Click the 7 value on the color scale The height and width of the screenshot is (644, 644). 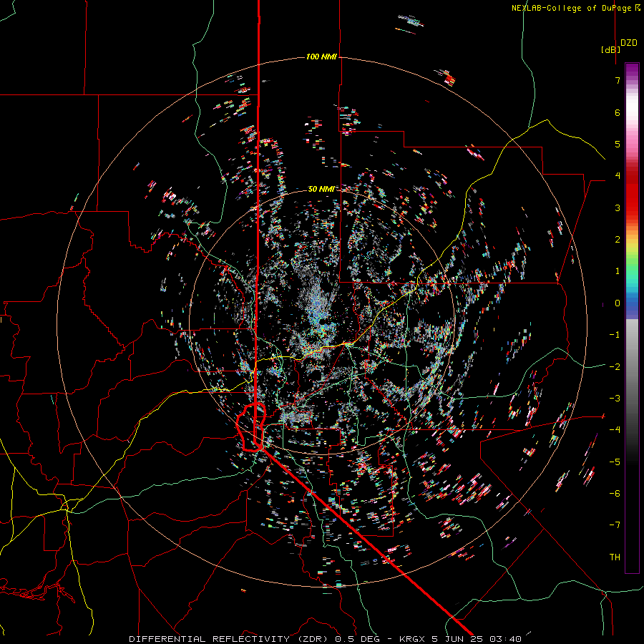click(x=618, y=80)
